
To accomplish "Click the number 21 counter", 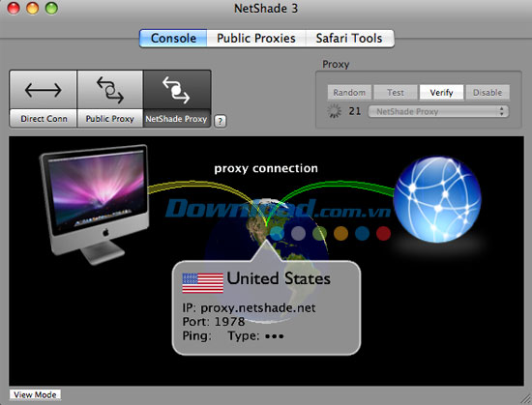I will click(355, 111).
